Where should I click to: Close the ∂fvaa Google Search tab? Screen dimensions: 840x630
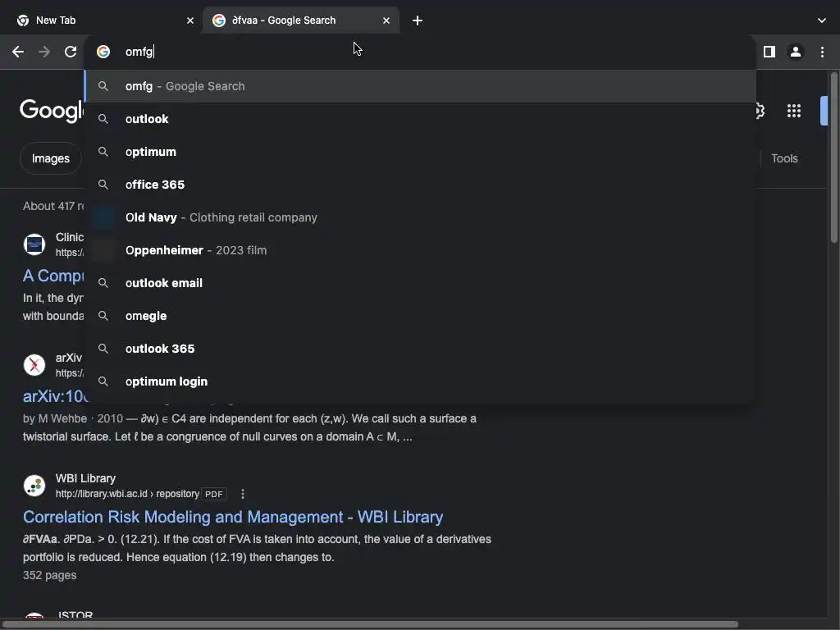(386, 21)
